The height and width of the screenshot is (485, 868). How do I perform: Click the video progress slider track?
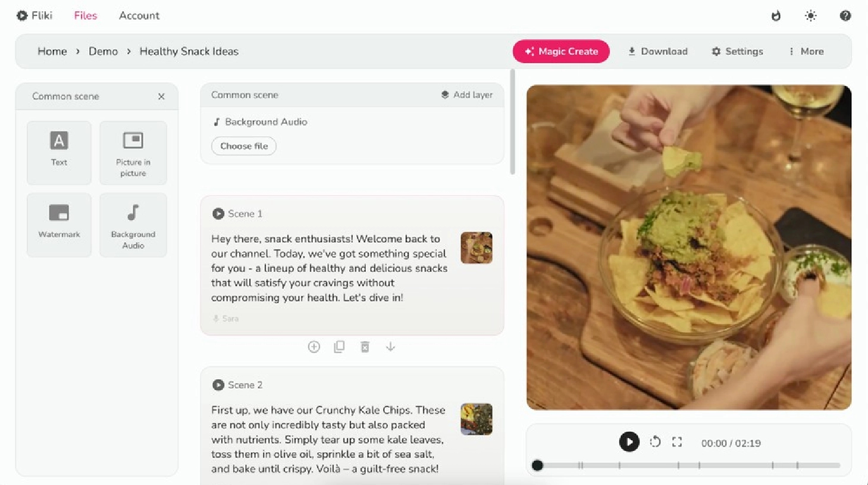(x=688, y=465)
